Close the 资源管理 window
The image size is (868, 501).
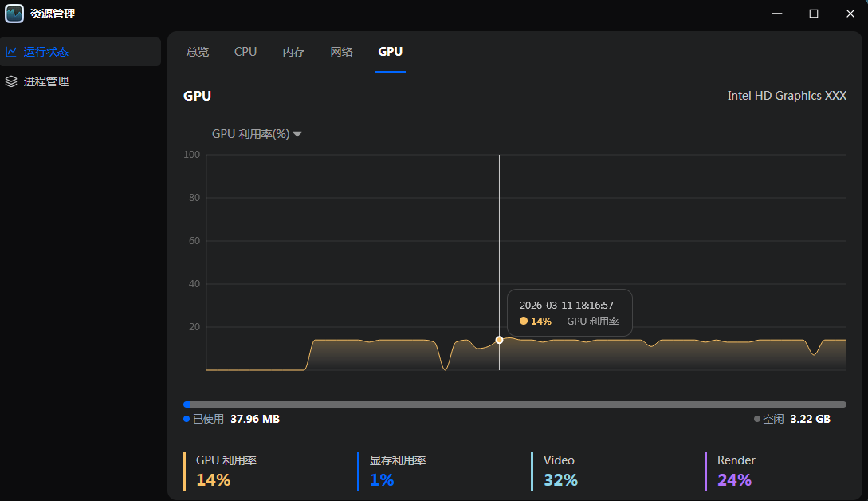[850, 14]
